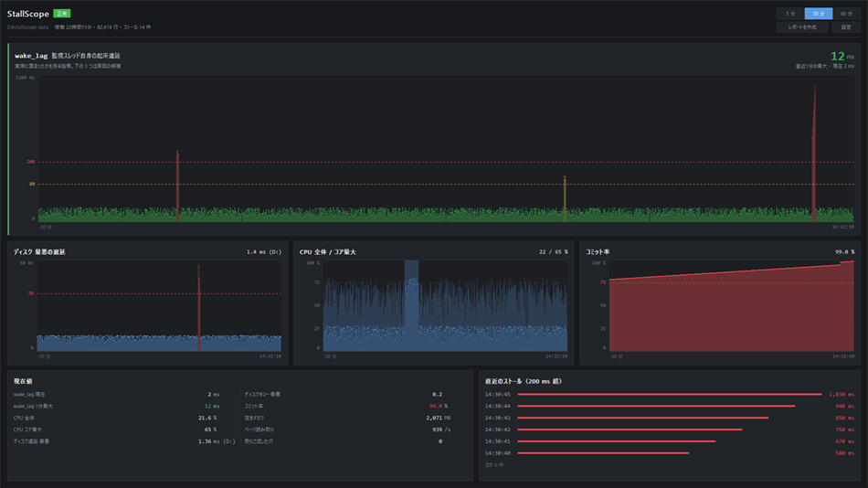Click the レポートを作成 button
The width and height of the screenshot is (868, 488).
802,27
